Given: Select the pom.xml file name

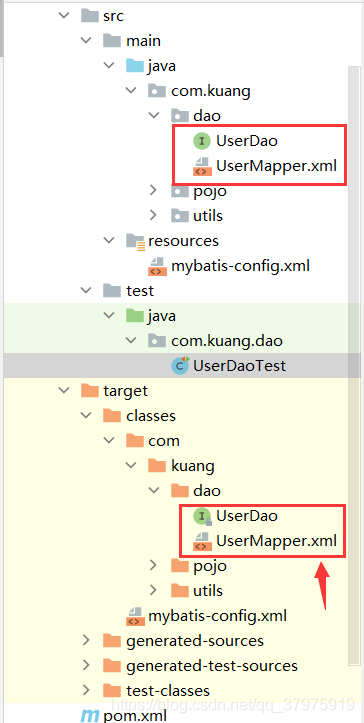Looking at the screenshot, I should (135, 716).
